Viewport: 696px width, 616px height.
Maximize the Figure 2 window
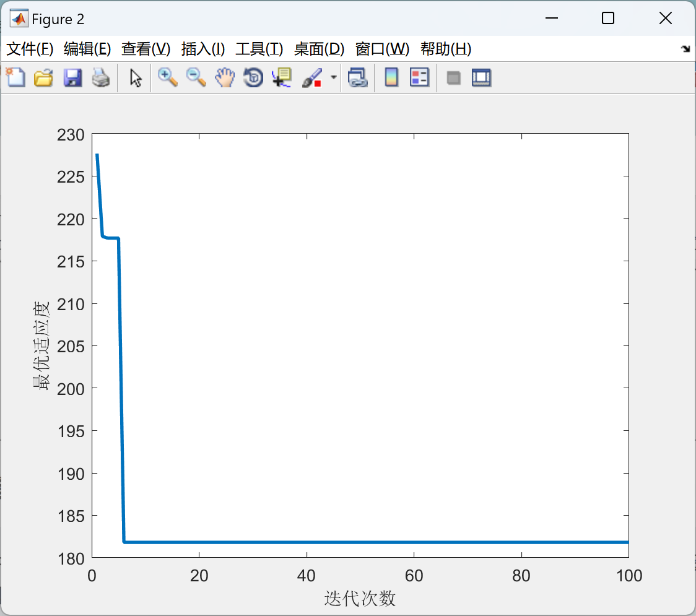tap(608, 18)
